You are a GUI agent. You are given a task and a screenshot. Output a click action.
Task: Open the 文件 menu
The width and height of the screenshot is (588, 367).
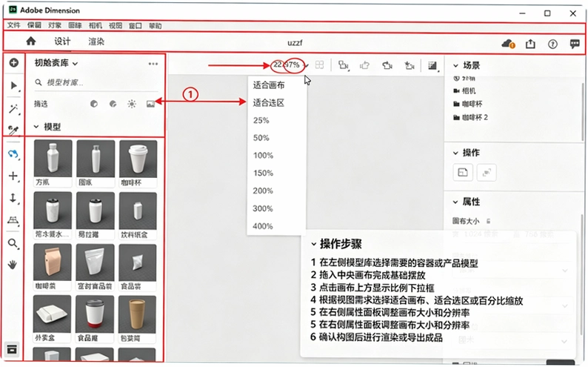14,25
